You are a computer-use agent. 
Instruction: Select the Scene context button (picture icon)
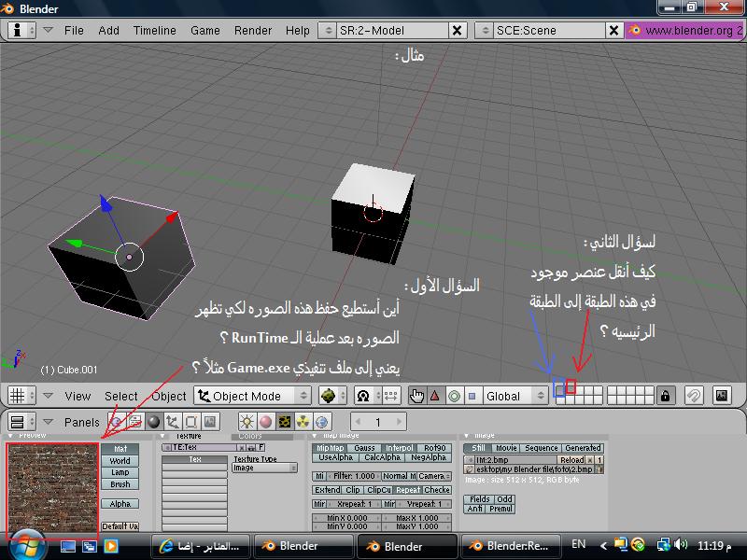click(209, 422)
